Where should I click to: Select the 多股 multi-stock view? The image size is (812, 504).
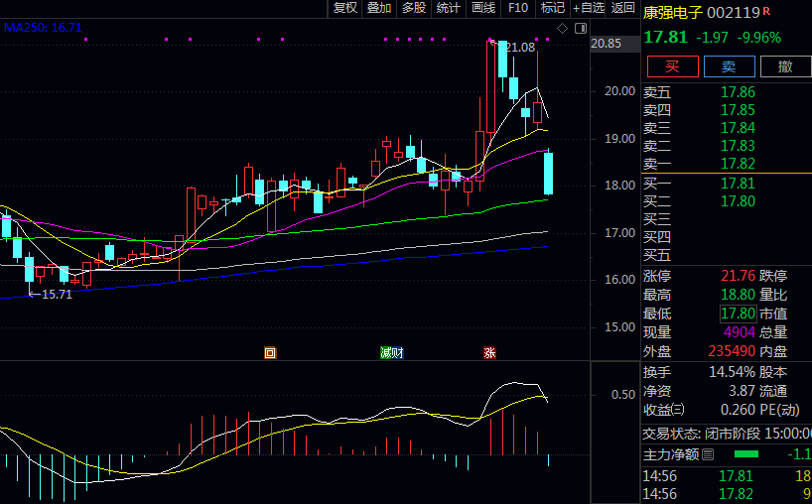coord(414,8)
